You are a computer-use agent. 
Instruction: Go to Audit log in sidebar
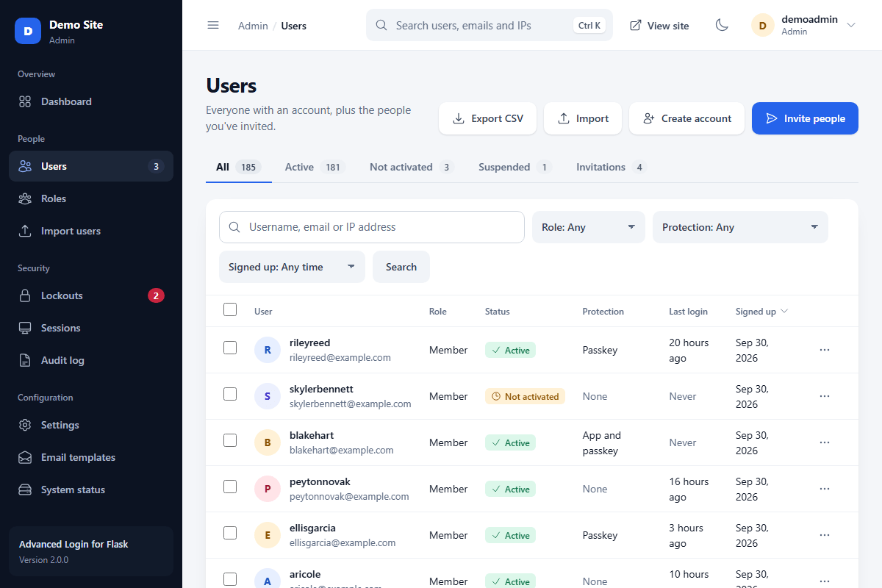91,360
